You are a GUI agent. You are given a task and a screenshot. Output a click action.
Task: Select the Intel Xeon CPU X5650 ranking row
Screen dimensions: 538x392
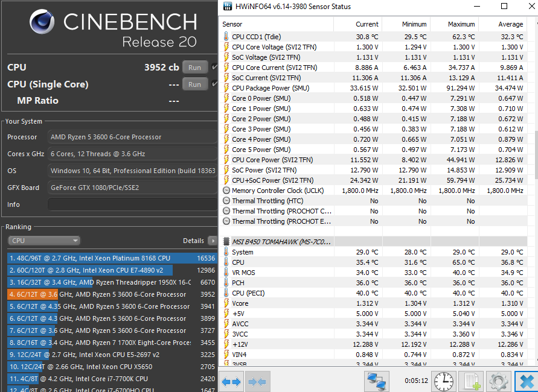point(112,367)
